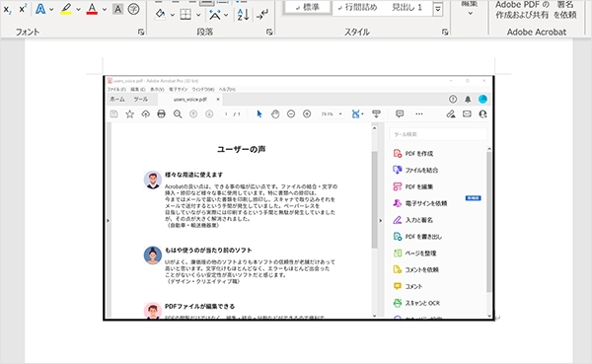Click Acrobat save file icon
The image size is (592, 364).
click(x=113, y=113)
